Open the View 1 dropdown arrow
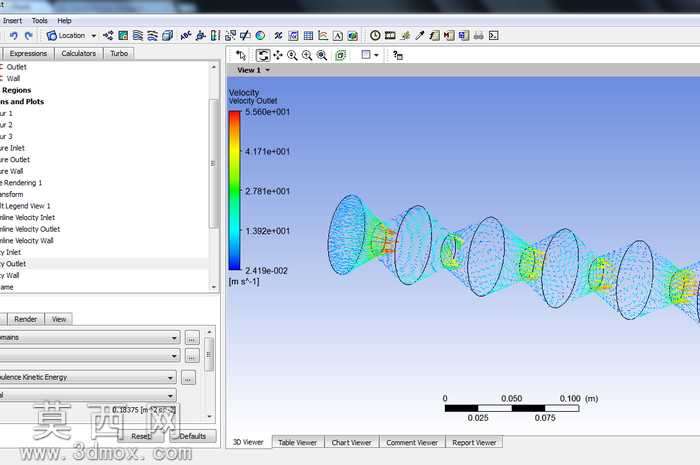The height and width of the screenshot is (465, 700). (268, 70)
